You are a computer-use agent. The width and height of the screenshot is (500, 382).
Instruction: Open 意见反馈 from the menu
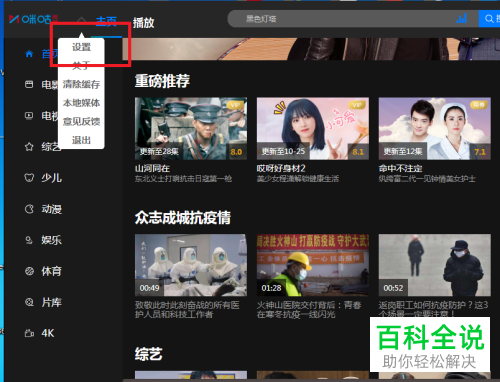(x=81, y=121)
